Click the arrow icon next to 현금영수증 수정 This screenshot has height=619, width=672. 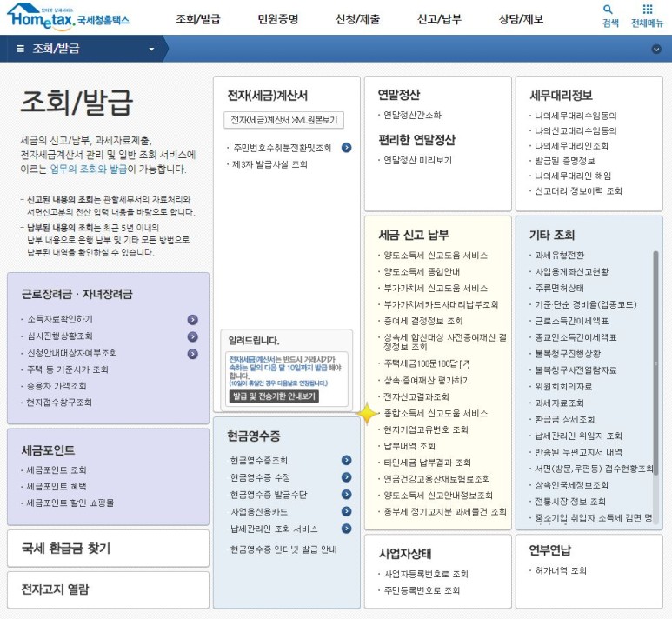click(x=346, y=477)
